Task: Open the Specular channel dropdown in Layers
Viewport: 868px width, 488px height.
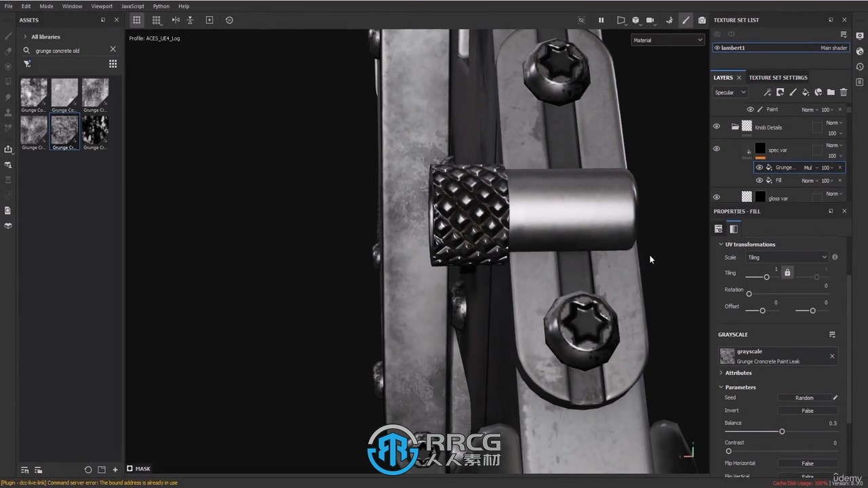Action: (x=730, y=92)
